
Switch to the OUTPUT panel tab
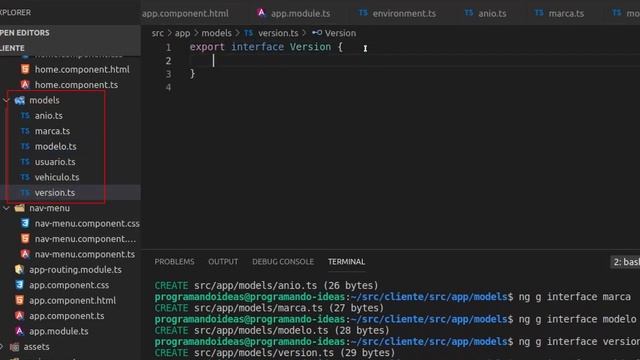pos(223,262)
